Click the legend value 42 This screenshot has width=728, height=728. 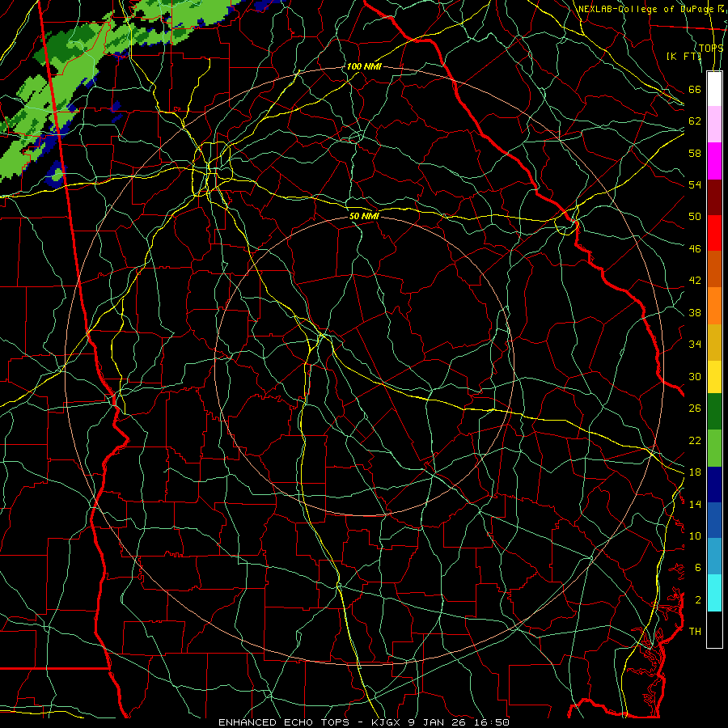pyautogui.click(x=695, y=281)
